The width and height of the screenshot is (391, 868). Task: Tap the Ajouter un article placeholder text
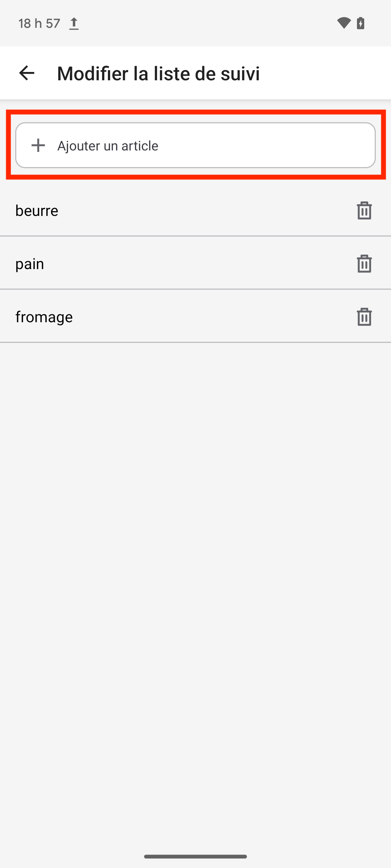coord(108,146)
